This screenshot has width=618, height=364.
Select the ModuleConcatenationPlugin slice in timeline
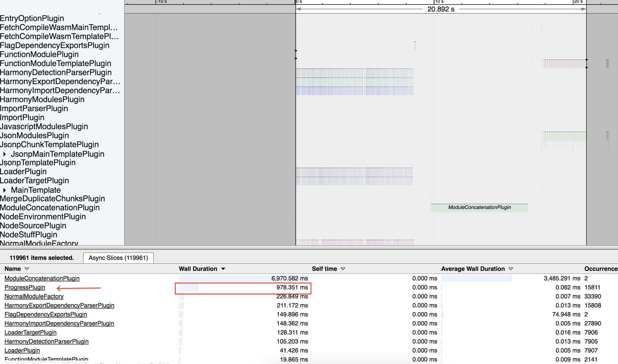479,208
